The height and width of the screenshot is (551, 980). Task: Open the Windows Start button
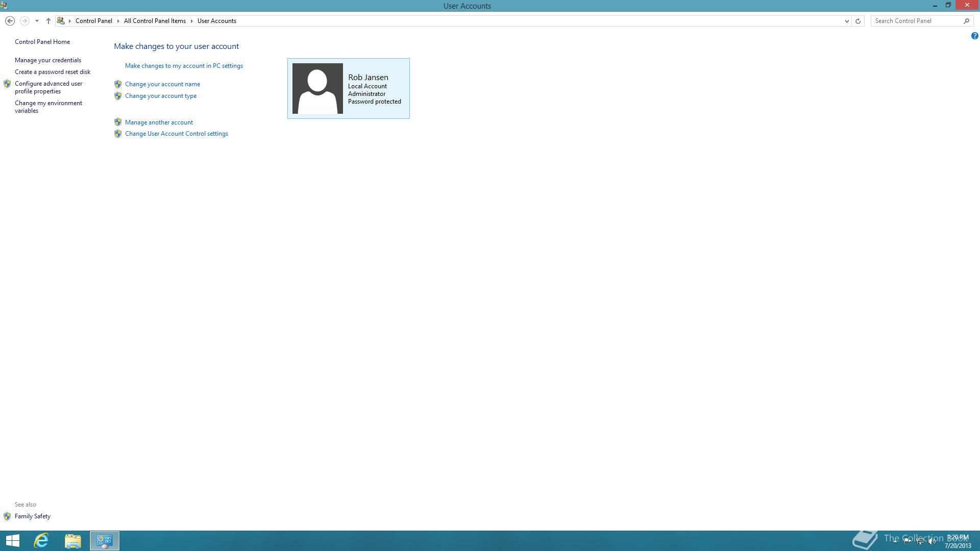12,541
